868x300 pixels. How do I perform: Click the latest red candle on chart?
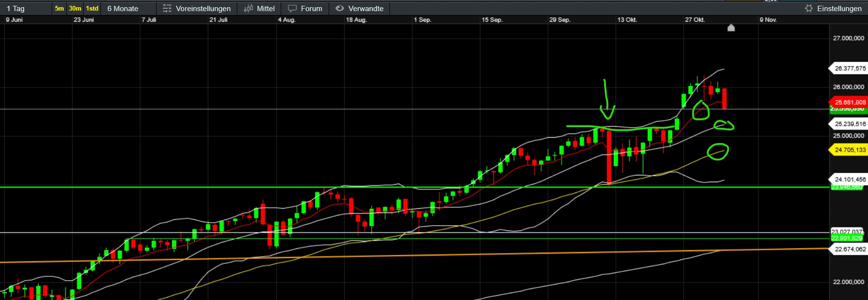(x=724, y=99)
